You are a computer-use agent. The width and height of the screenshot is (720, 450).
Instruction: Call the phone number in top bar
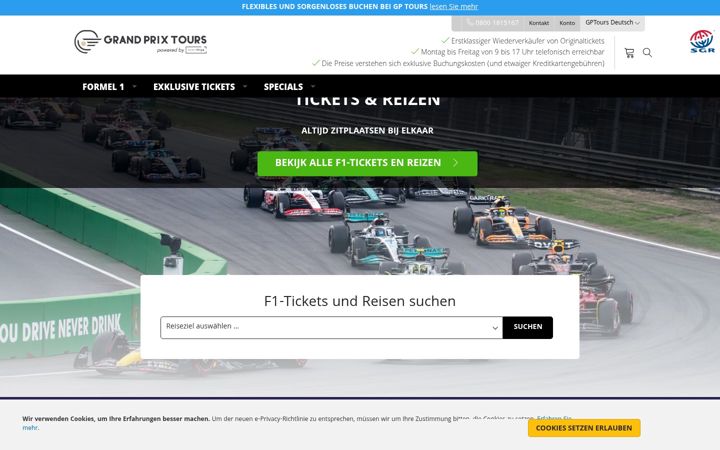click(x=492, y=22)
